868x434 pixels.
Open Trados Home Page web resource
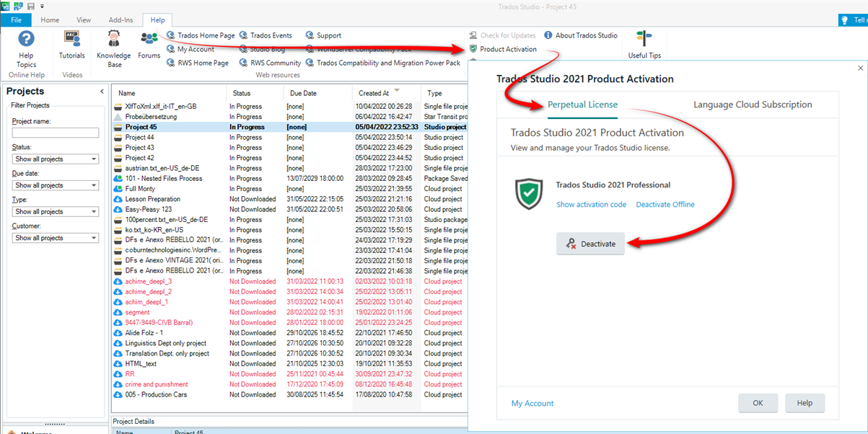pos(200,35)
